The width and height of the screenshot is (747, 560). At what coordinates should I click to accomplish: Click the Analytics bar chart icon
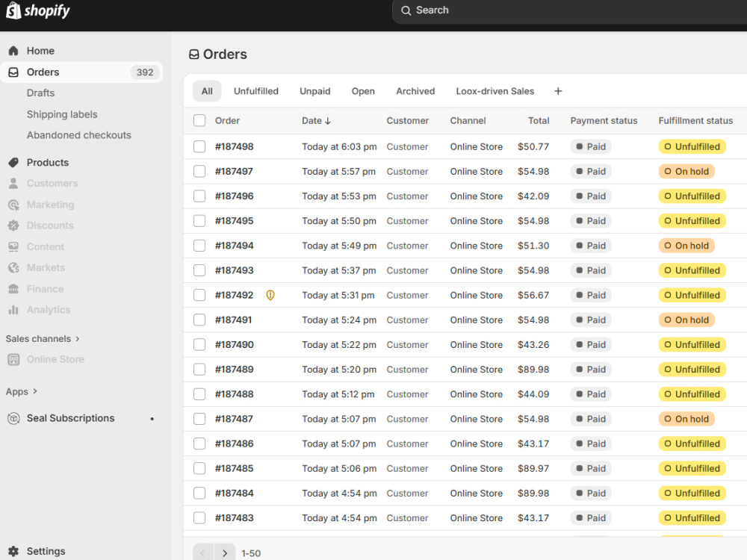click(13, 310)
